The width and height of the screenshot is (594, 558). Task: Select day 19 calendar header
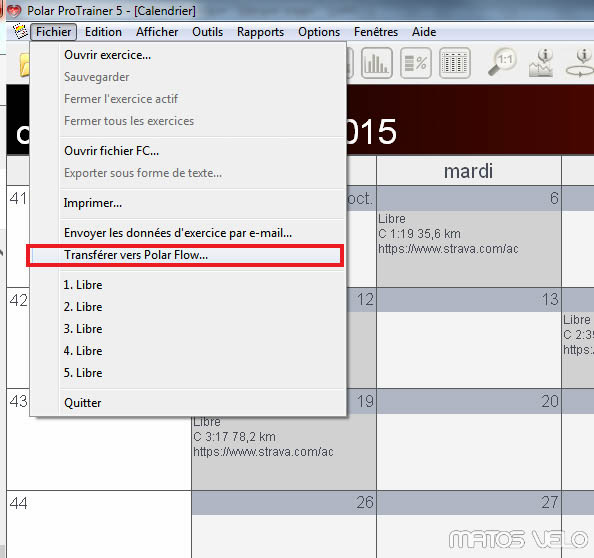click(x=361, y=401)
